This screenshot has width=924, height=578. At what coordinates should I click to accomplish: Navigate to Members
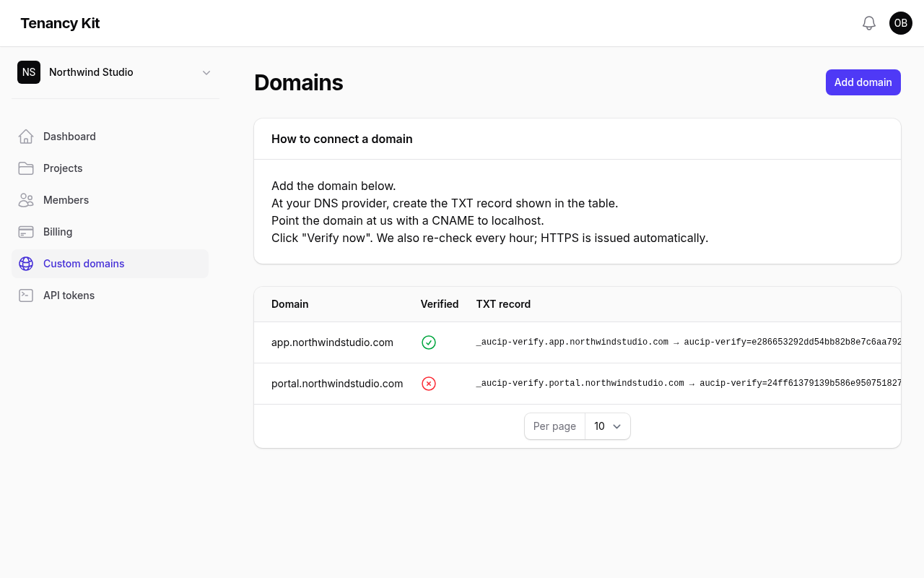point(110,200)
